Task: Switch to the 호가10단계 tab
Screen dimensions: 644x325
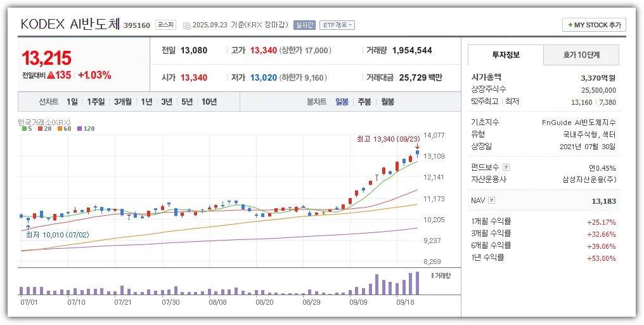Action: pyautogui.click(x=581, y=55)
